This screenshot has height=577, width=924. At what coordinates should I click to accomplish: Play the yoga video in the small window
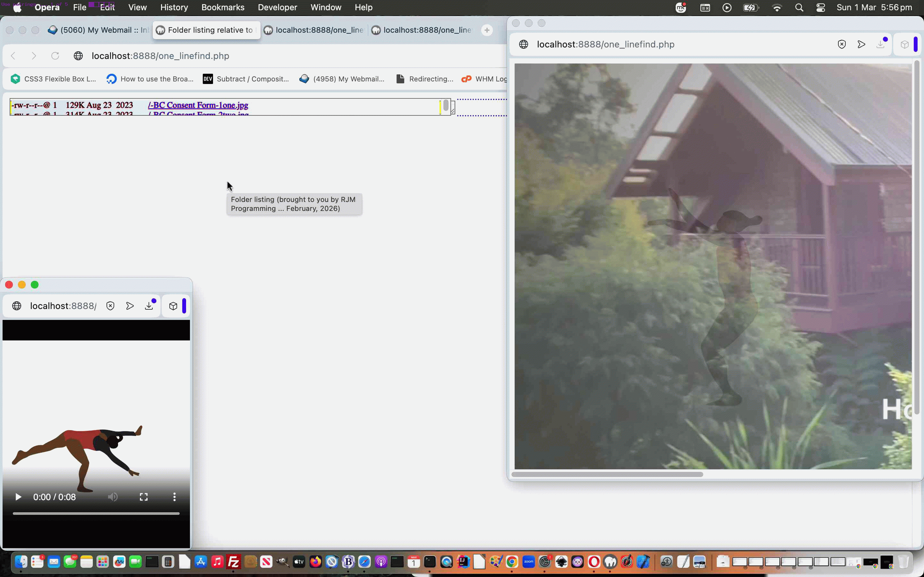[x=18, y=497]
